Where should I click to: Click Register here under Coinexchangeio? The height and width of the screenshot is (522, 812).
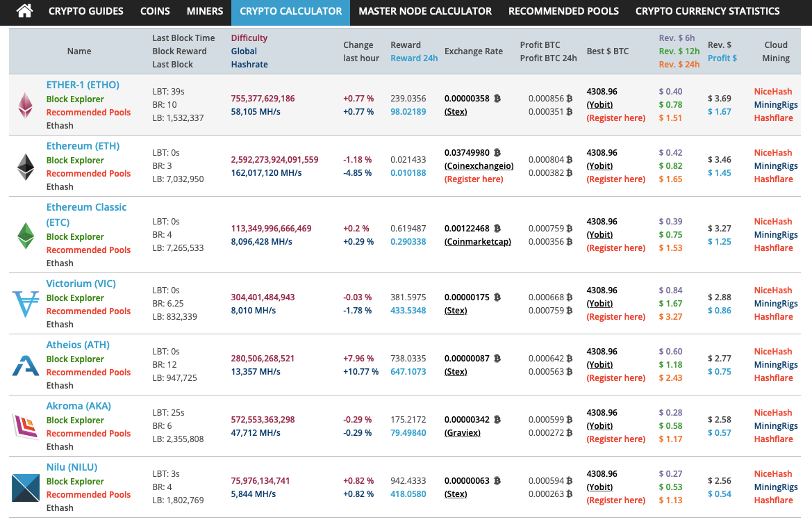(474, 179)
